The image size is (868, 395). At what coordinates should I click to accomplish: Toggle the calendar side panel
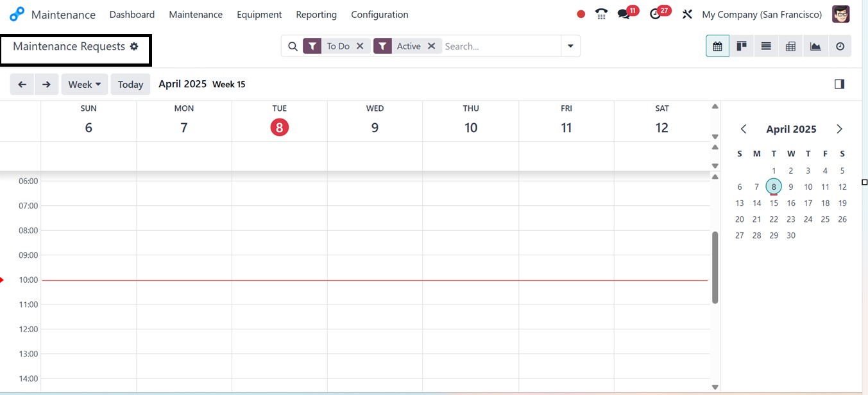click(839, 84)
